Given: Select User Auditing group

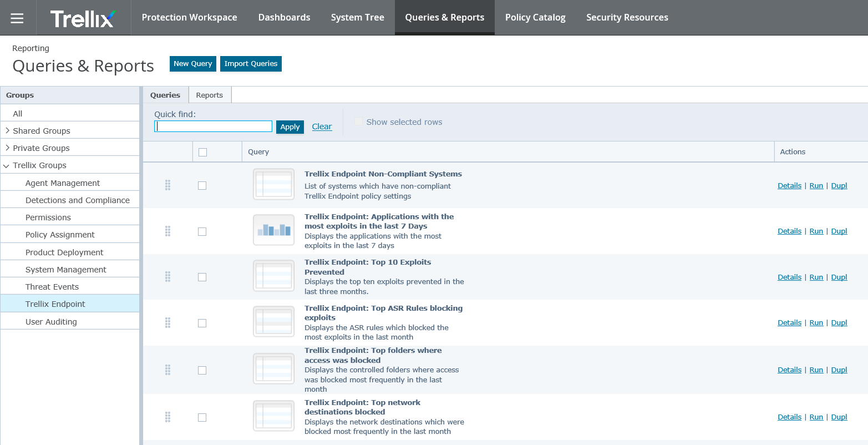Looking at the screenshot, I should click(x=70, y=322).
